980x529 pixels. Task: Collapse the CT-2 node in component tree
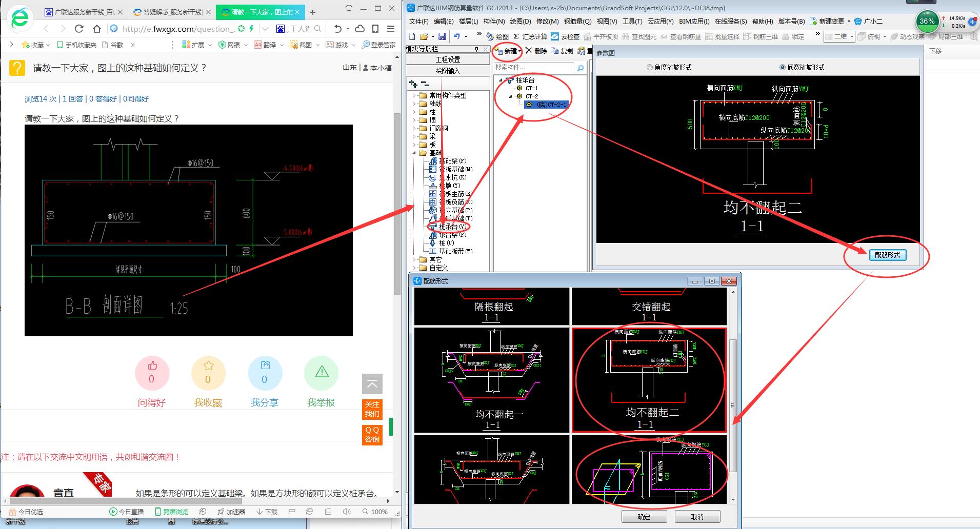click(511, 96)
